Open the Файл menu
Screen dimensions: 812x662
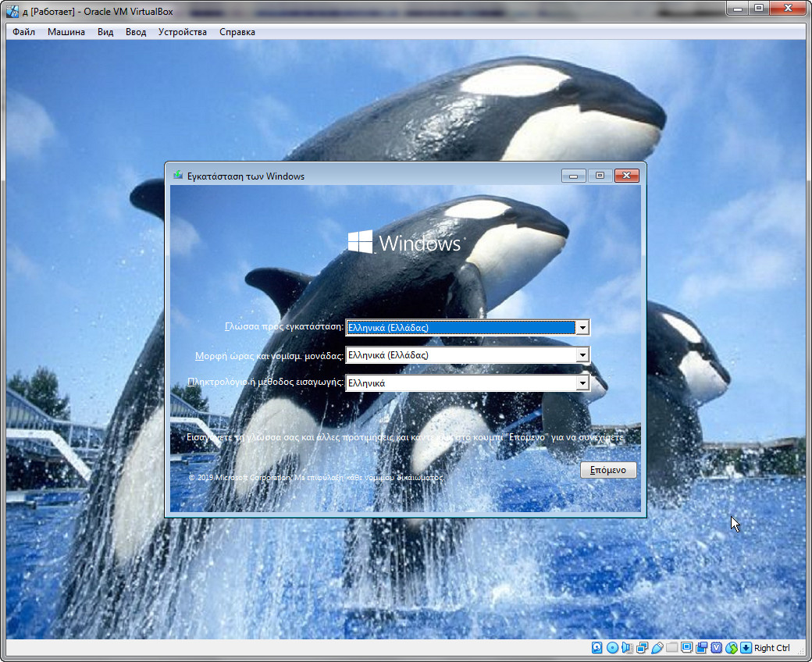[23, 32]
